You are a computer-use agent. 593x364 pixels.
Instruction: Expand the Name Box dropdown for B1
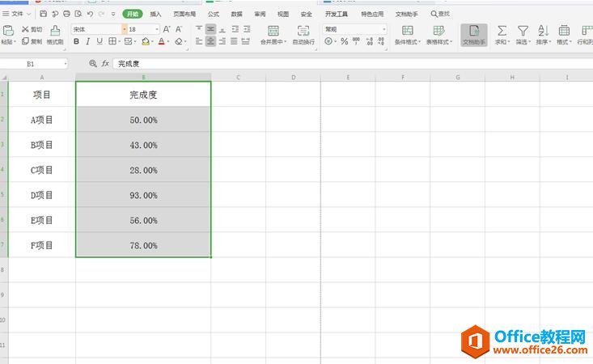(66, 64)
